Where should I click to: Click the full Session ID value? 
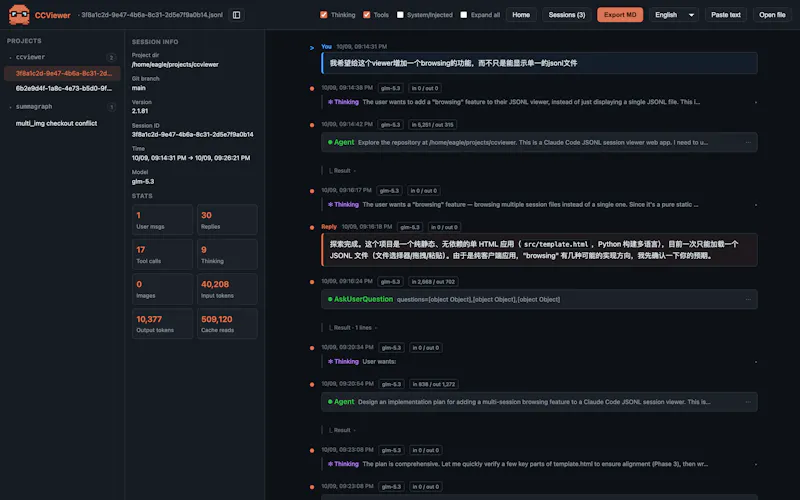point(192,135)
